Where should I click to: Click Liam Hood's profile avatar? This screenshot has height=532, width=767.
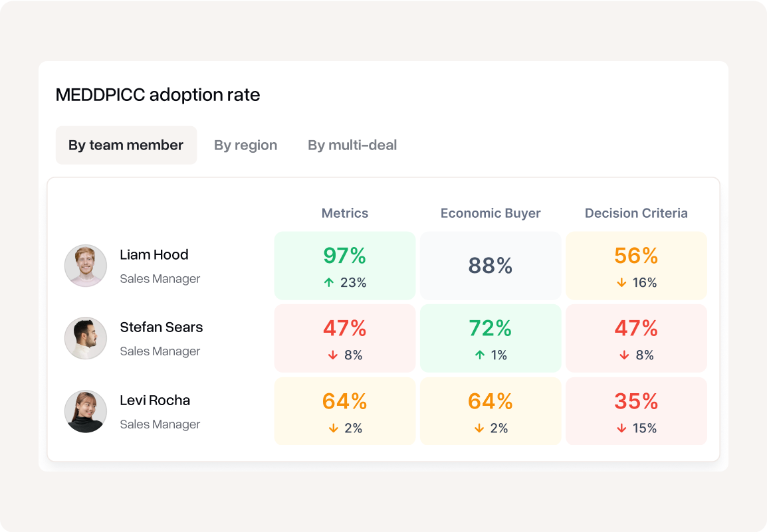[86, 266]
